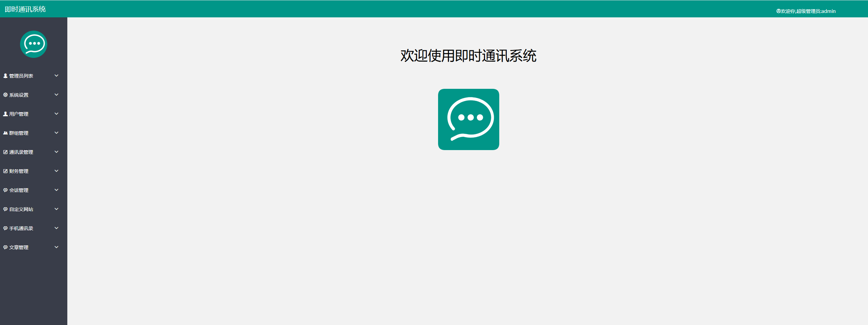Click the large green chat icon in center
The height and width of the screenshot is (325, 868).
tap(469, 119)
